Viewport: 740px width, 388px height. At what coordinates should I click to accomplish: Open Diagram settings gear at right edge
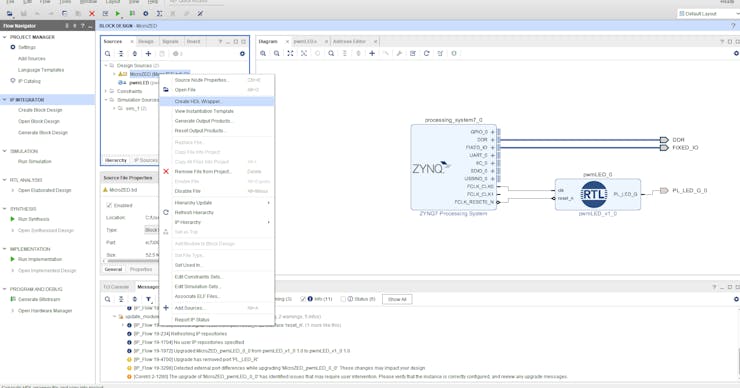tap(736, 53)
